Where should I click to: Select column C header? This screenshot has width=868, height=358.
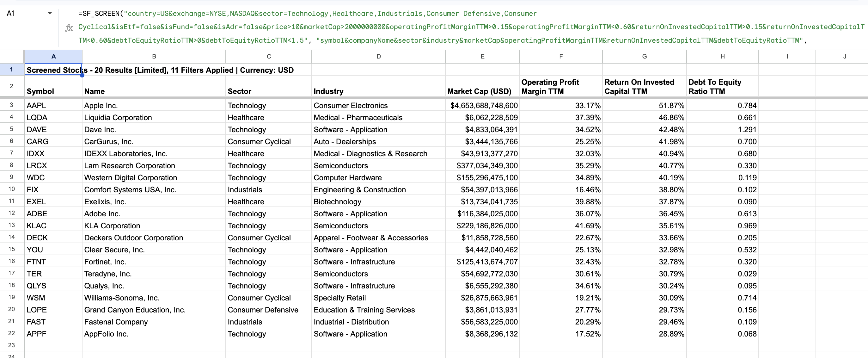coord(269,57)
